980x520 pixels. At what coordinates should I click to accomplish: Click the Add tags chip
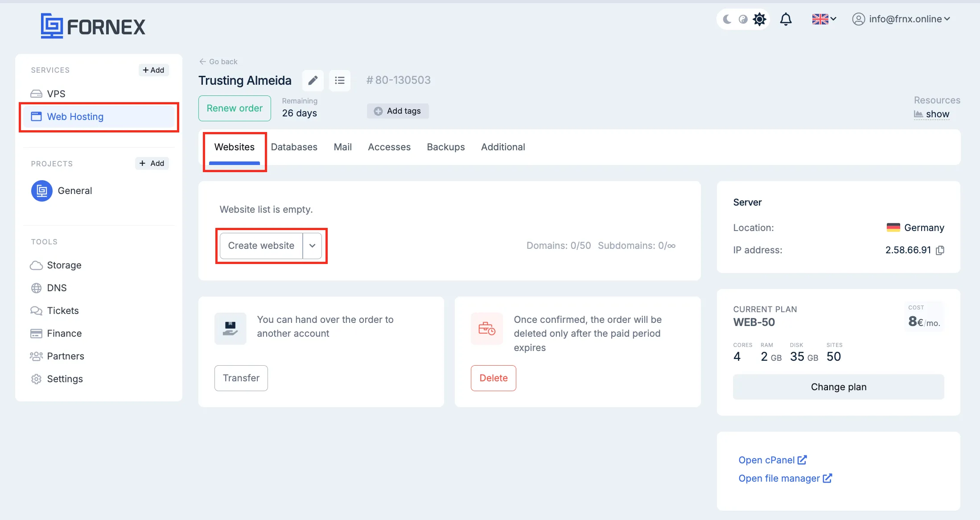(398, 111)
